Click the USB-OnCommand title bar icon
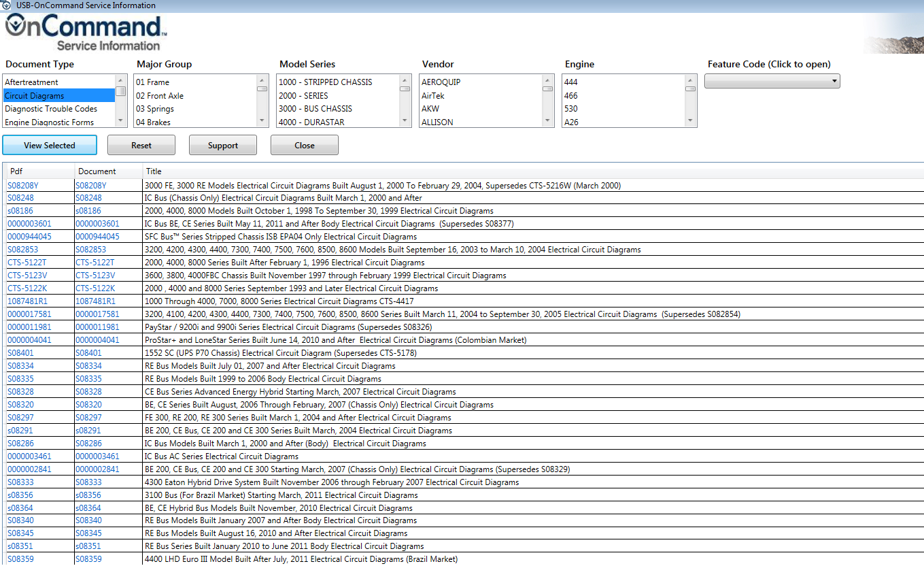This screenshot has width=924, height=566. click(7, 5)
